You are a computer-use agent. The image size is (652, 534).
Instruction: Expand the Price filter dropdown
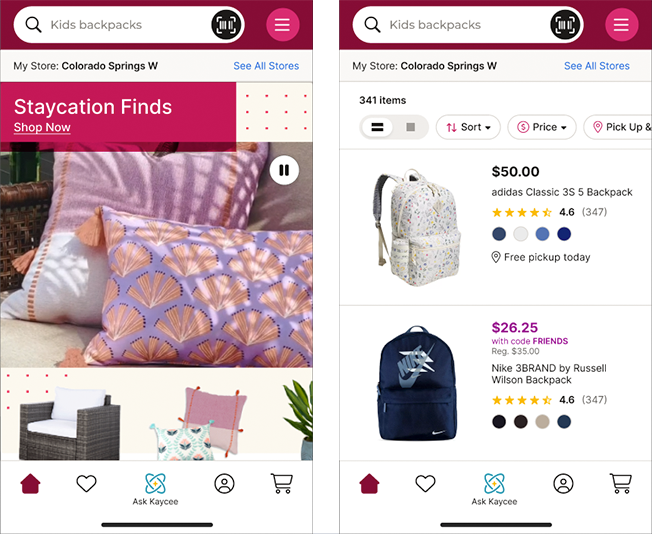coord(542,127)
